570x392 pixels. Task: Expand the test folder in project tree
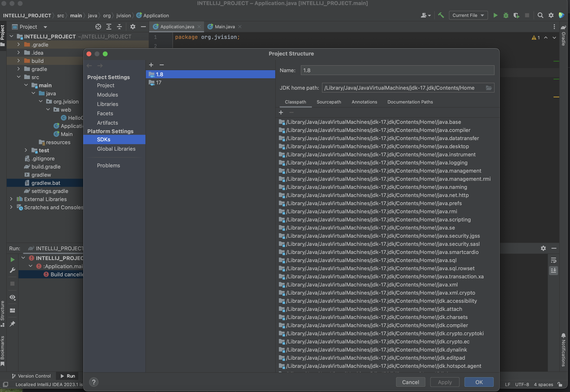pos(26,150)
